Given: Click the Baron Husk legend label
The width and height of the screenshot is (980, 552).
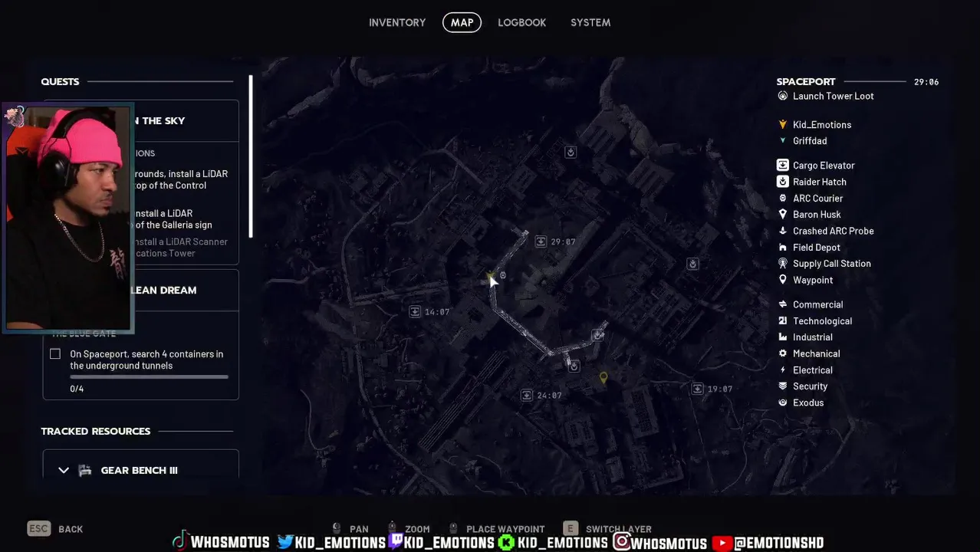Looking at the screenshot, I should tap(817, 214).
